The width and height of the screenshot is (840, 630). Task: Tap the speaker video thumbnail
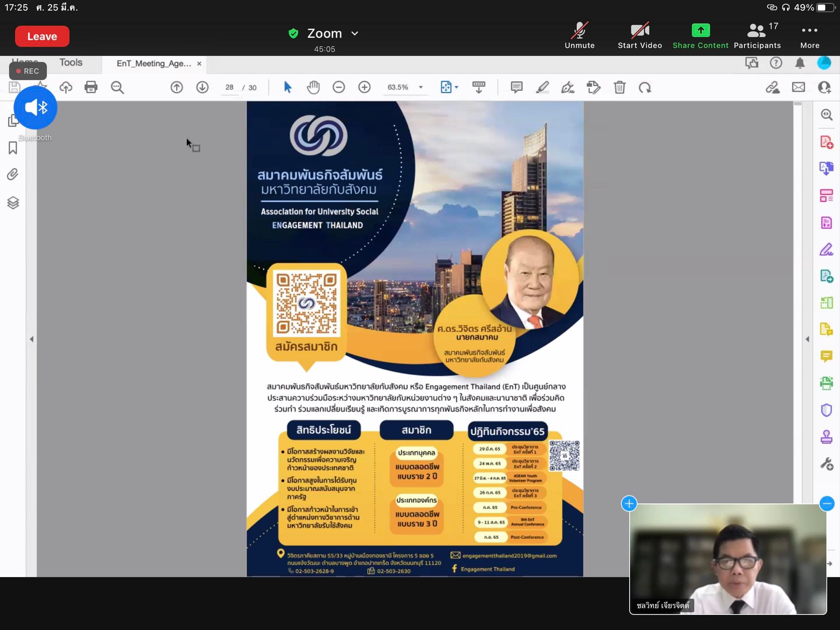pyautogui.click(x=728, y=559)
